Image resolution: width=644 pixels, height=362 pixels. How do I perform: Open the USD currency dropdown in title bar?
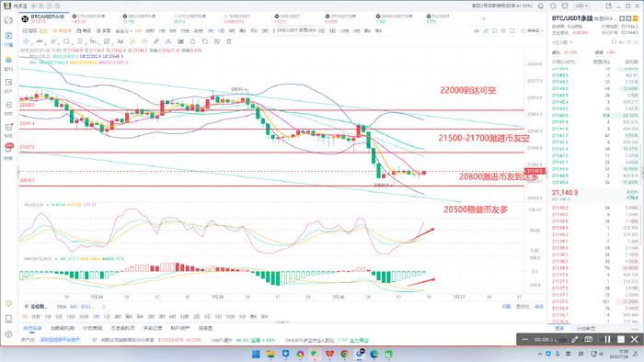tap(581, 6)
